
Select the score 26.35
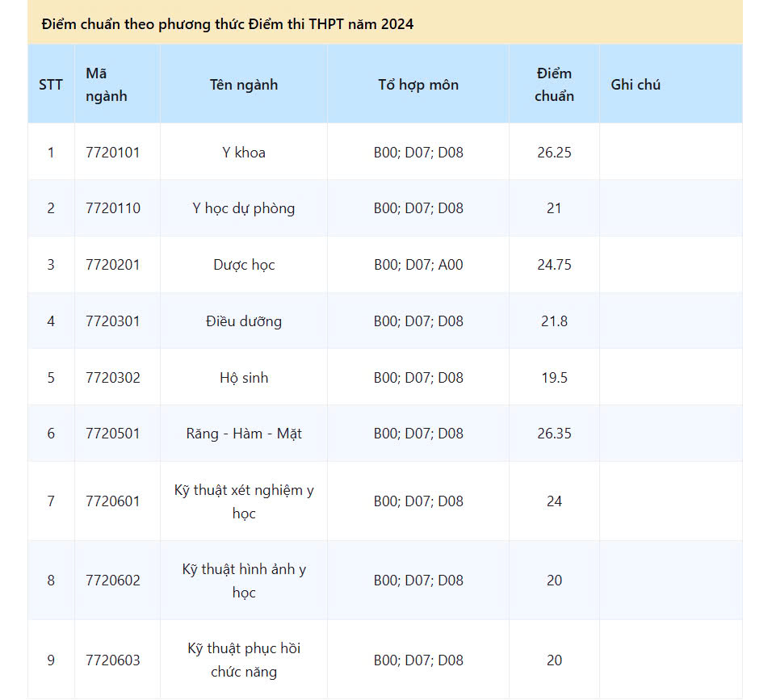555,434
